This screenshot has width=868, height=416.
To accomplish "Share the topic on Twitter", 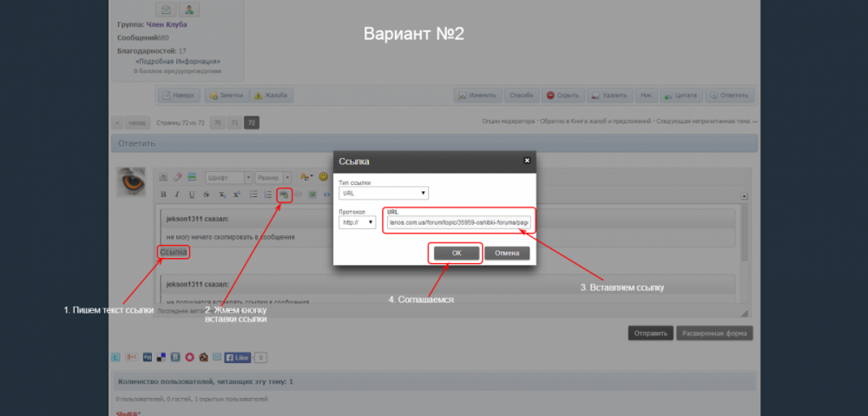I will tap(116, 357).
